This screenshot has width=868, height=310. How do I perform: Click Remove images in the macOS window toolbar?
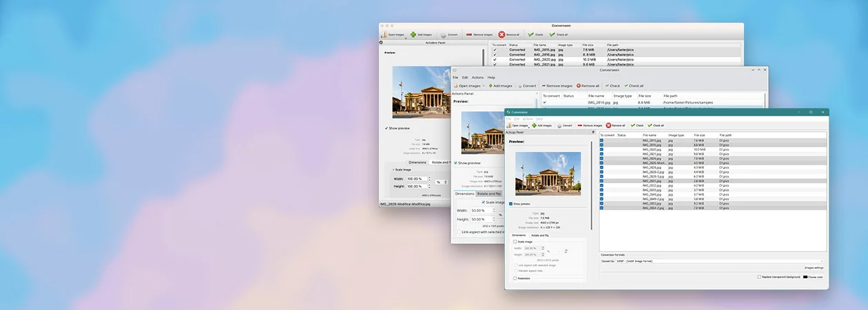[x=479, y=34]
